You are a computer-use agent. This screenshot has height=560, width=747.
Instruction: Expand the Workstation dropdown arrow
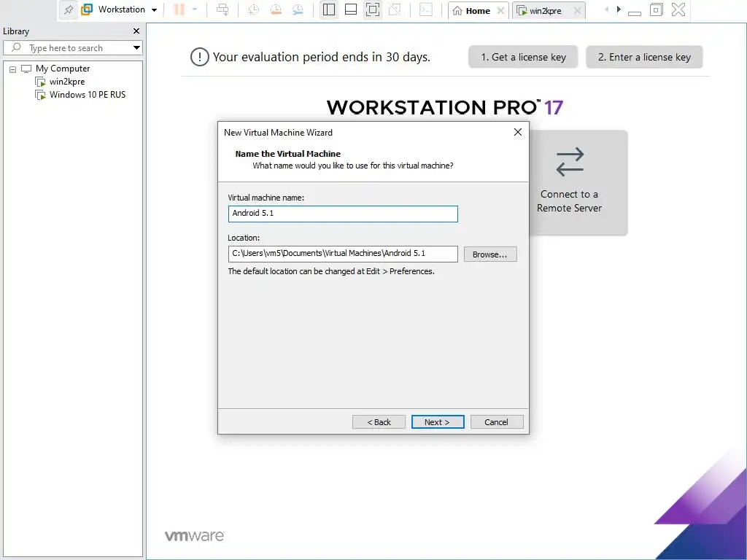[155, 10]
